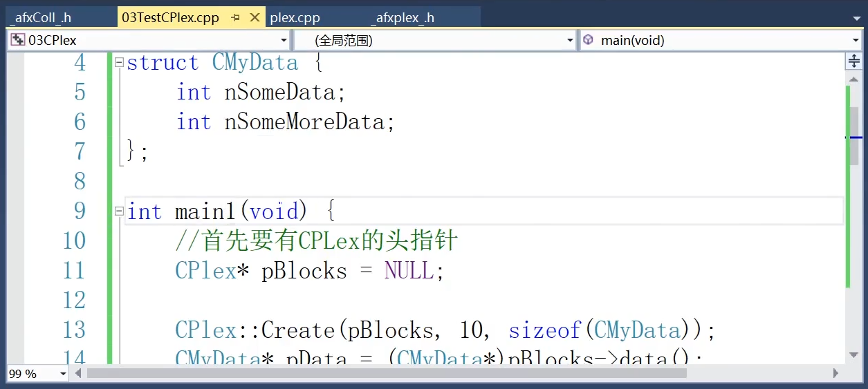868x389 pixels.
Task: Click the horizontal scrollbar left arrow
Action: [x=78, y=373]
